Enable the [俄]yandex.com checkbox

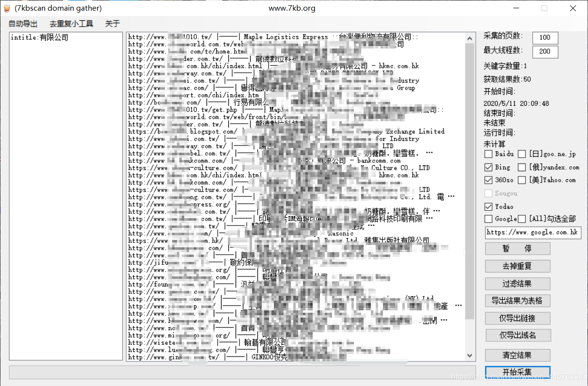(522, 167)
